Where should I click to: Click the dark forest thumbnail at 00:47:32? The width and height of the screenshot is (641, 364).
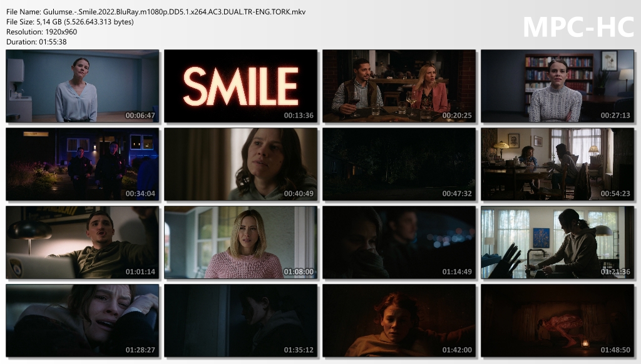click(x=399, y=164)
